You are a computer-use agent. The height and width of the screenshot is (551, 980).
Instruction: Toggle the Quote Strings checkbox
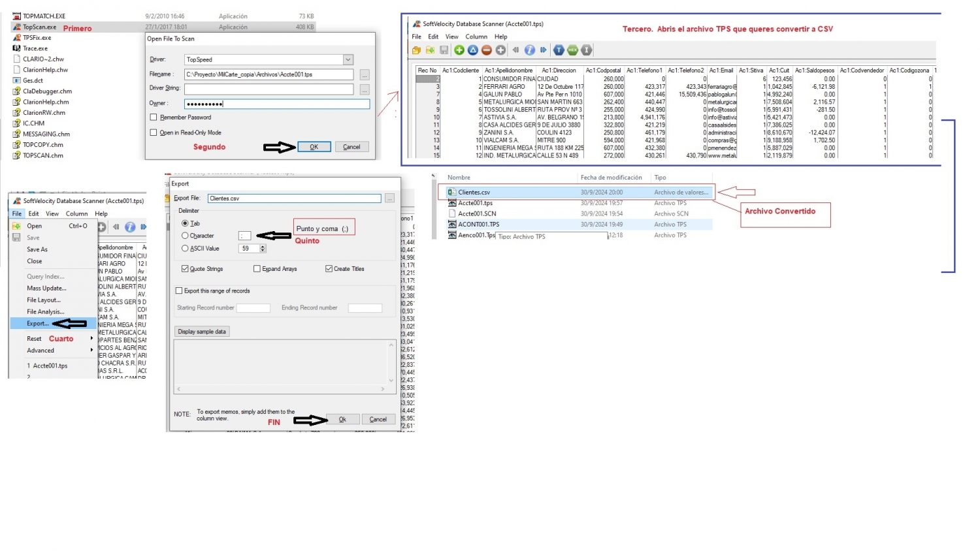185,268
